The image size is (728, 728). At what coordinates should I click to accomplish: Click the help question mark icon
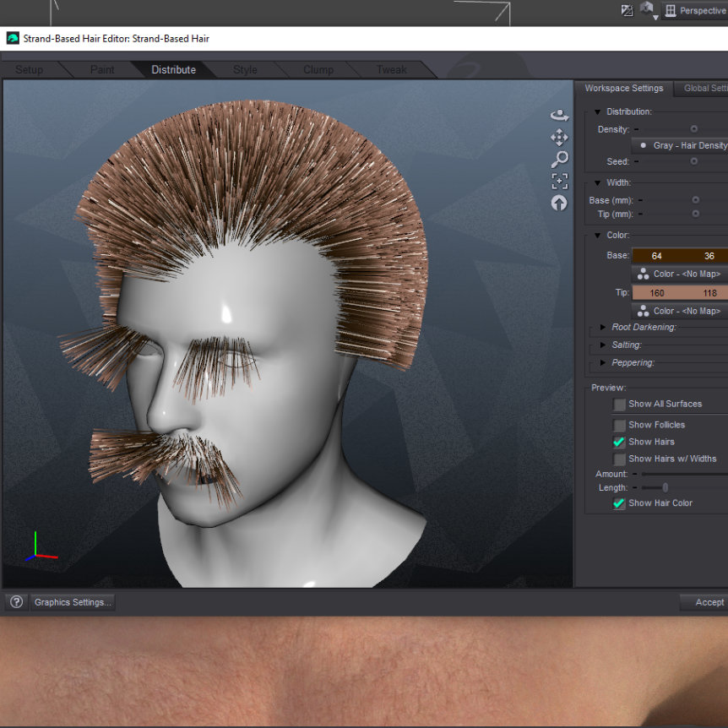(16, 602)
